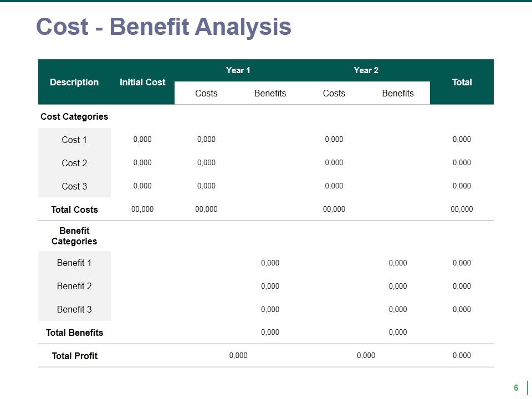Viewport: 532px width, 399px height.
Task: Click Total Profit's Total column value
Action: [462, 355]
